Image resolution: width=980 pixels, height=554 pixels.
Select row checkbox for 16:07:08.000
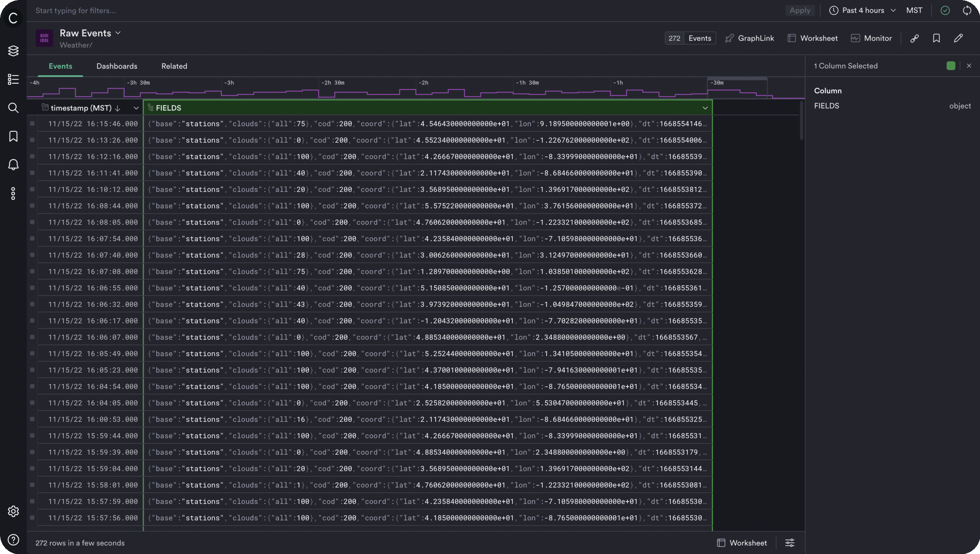click(x=33, y=271)
